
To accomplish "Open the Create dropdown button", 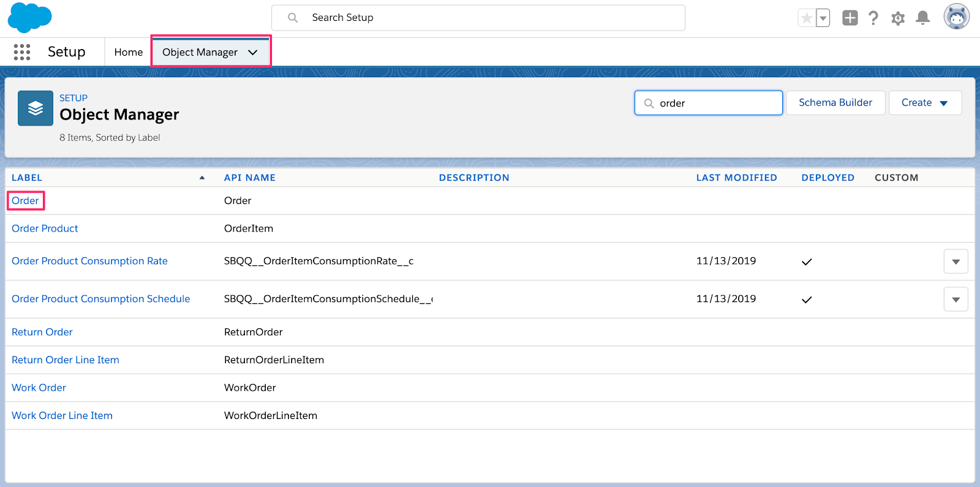I will click(x=925, y=103).
